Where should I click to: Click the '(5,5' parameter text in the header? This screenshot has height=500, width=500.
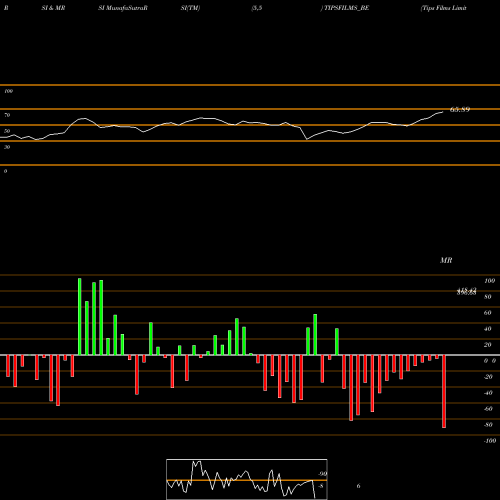pos(257,8)
